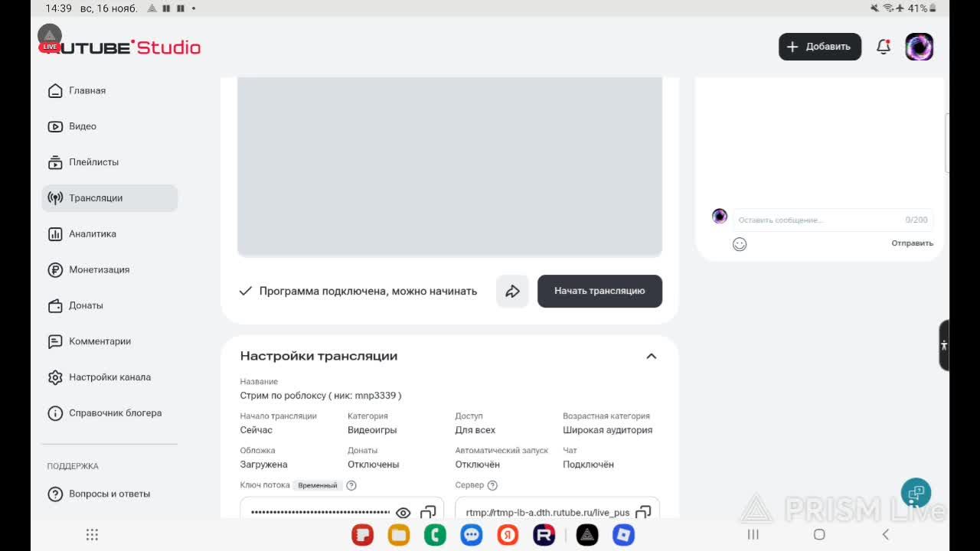This screenshot has width=980, height=551.
Task: Click the Донаты wallet icon
Action: point(55,305)
